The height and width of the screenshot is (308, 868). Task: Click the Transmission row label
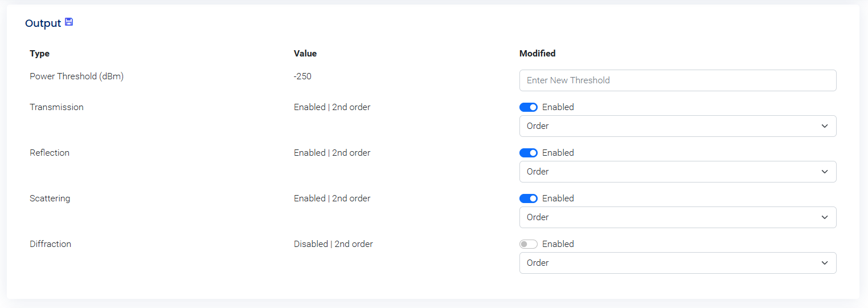(x=56, y=107)
